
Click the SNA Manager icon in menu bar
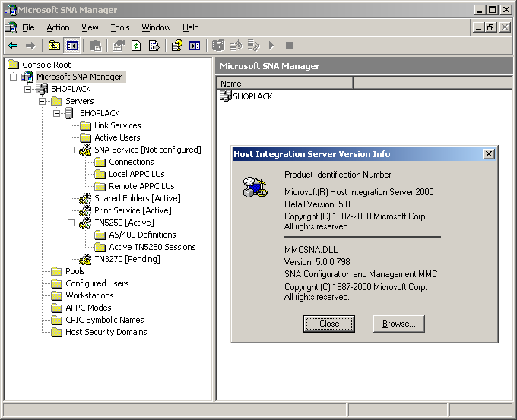[x=11, y=27]
